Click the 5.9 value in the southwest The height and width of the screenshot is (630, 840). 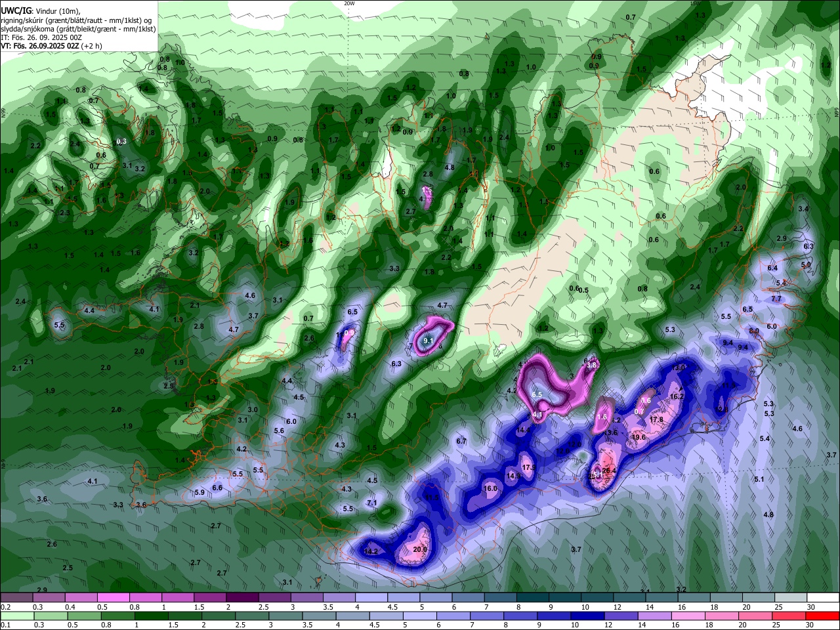[x=199, y=492]
